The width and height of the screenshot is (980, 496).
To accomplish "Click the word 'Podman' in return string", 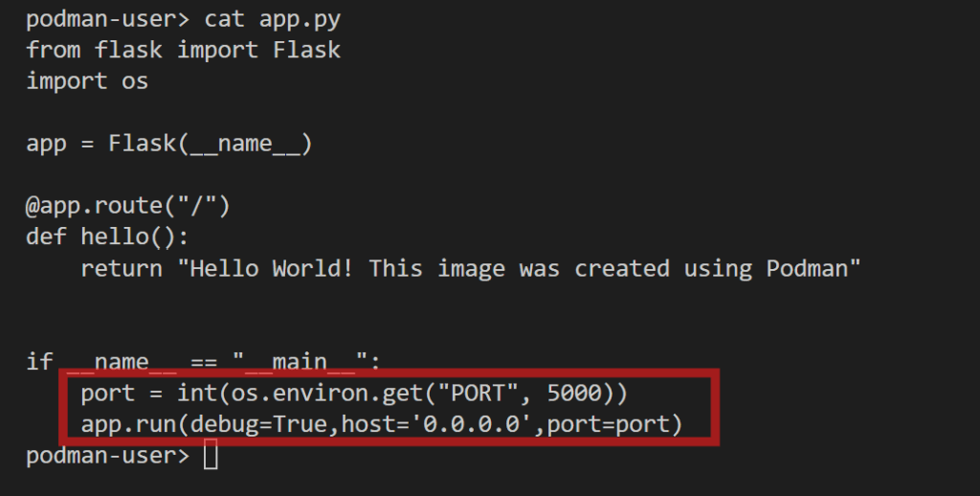I will coord(808,269).
